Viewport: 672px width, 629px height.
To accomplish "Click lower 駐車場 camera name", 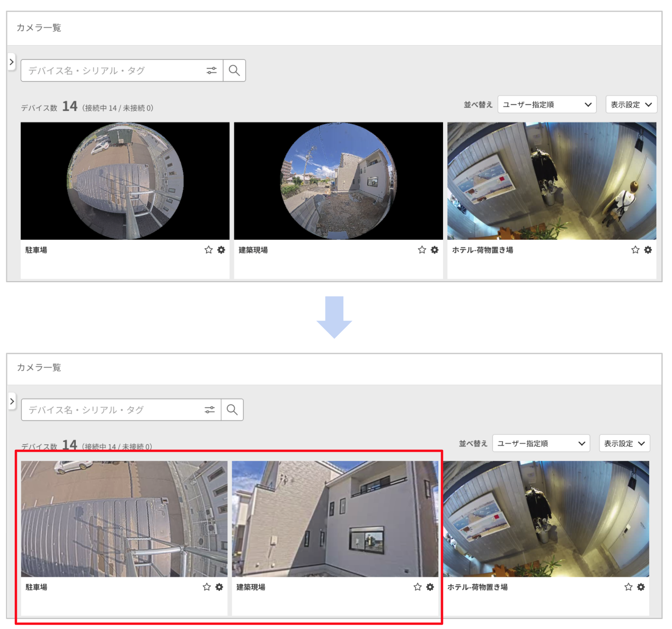I will pos(36,587).
